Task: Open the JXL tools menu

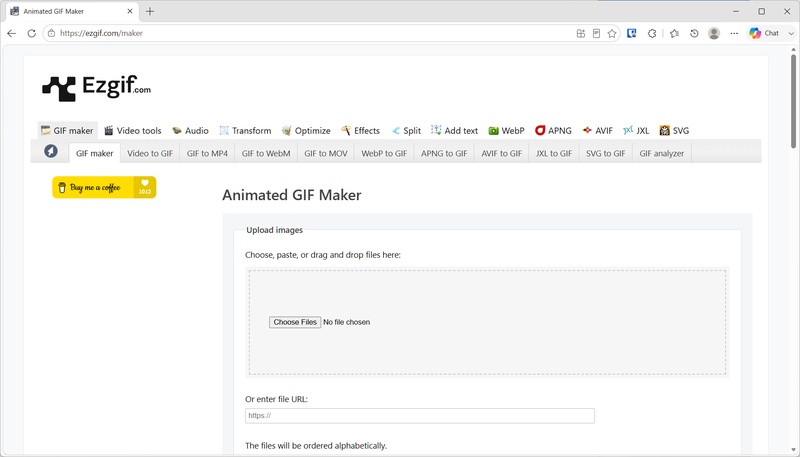Action: pyautogui.click(x=636, y=131)
